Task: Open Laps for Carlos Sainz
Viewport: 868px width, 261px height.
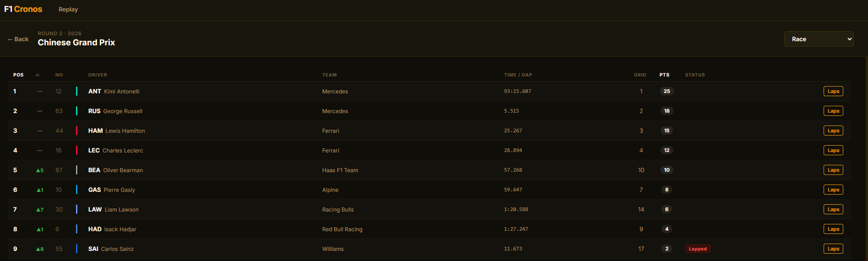Action: point(833,249)
